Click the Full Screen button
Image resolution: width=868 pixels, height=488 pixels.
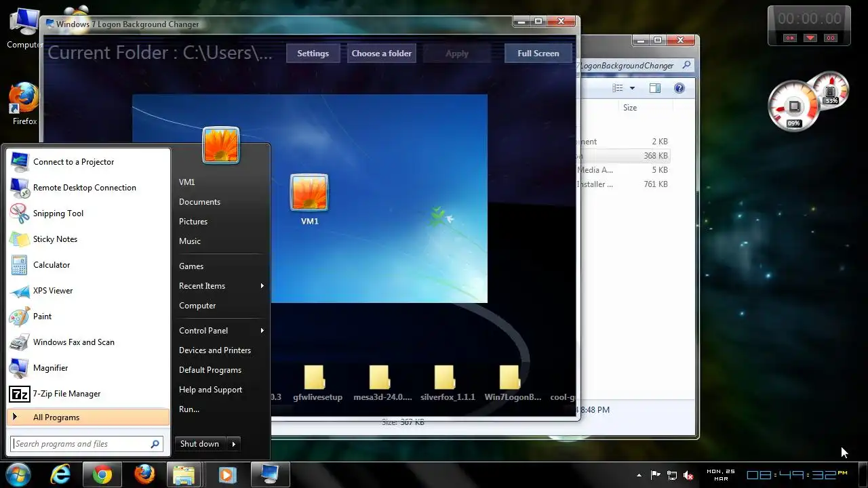[x=538, y=54]
